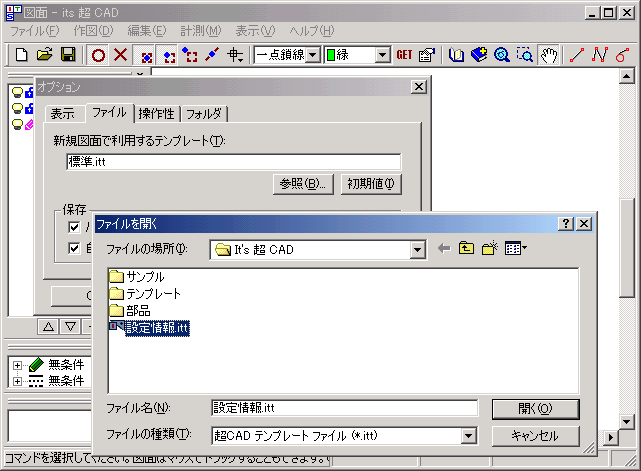Open the view menu dropdown icon in the Open File dialog

(515, 248)
